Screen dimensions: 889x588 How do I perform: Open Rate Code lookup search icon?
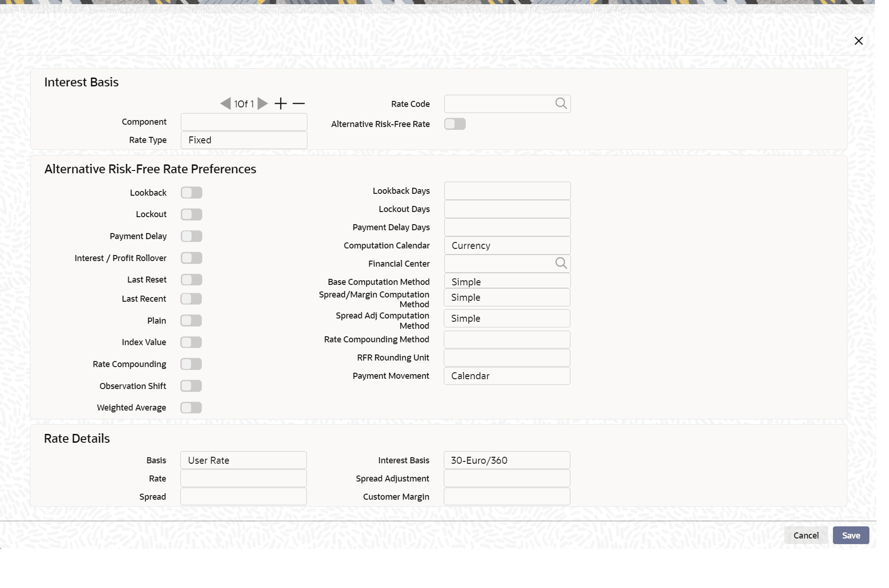561,104
